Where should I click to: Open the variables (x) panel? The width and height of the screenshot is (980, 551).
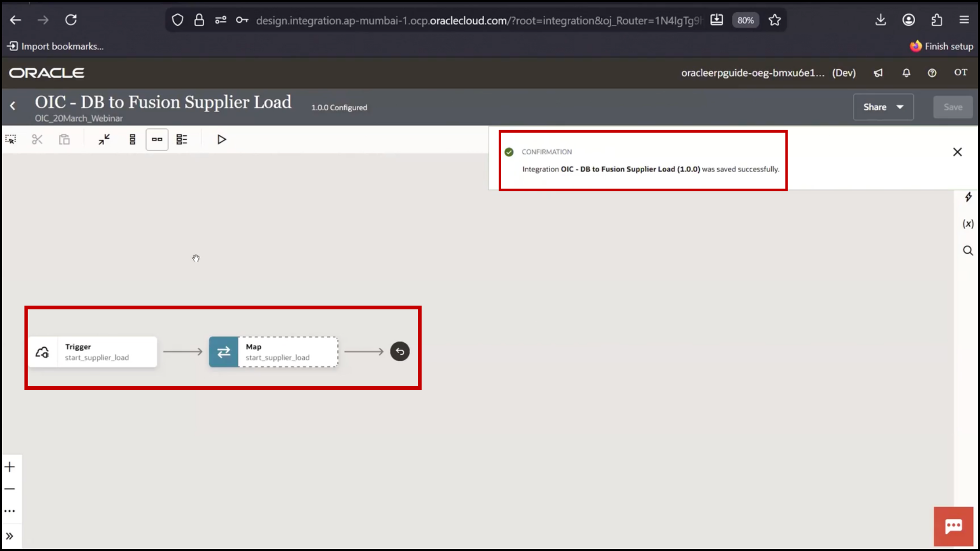tap(968, 223)
